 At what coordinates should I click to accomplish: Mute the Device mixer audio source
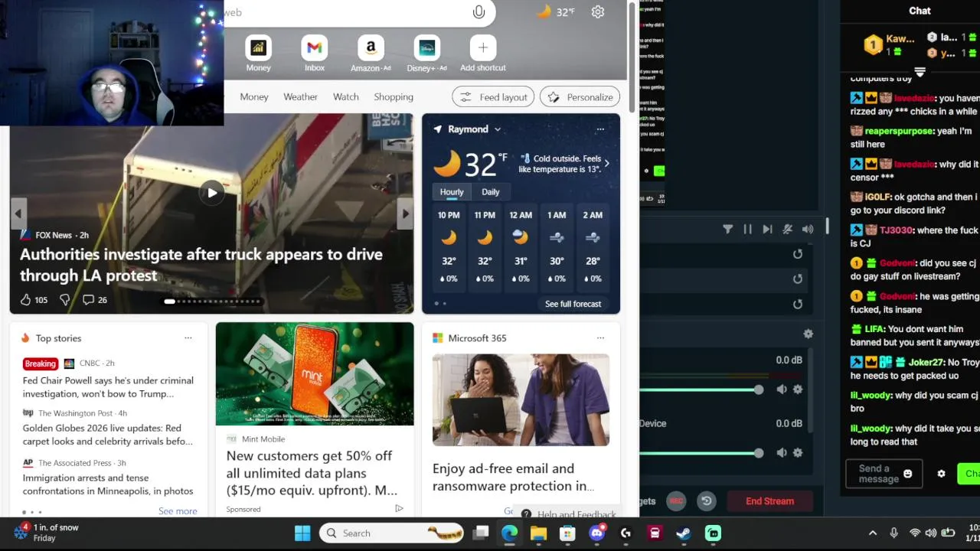(781, 452)
